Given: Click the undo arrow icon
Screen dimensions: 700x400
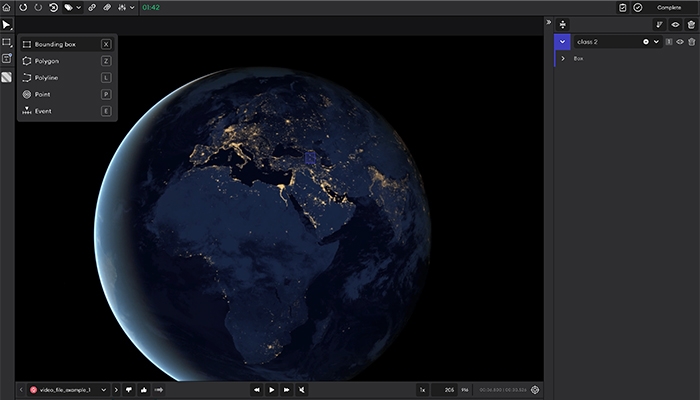Looking at the screenshot, I should tap(22, 7).
